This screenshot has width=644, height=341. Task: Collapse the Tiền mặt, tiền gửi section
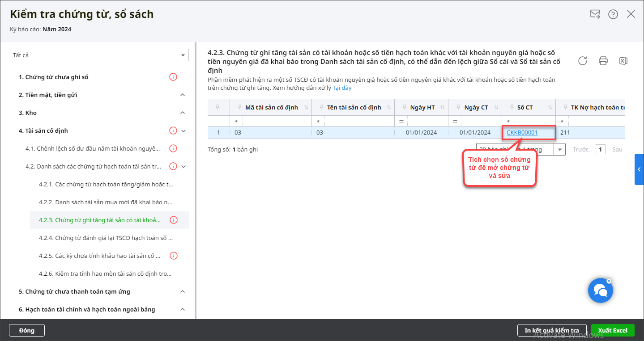[x=183, y=95]
